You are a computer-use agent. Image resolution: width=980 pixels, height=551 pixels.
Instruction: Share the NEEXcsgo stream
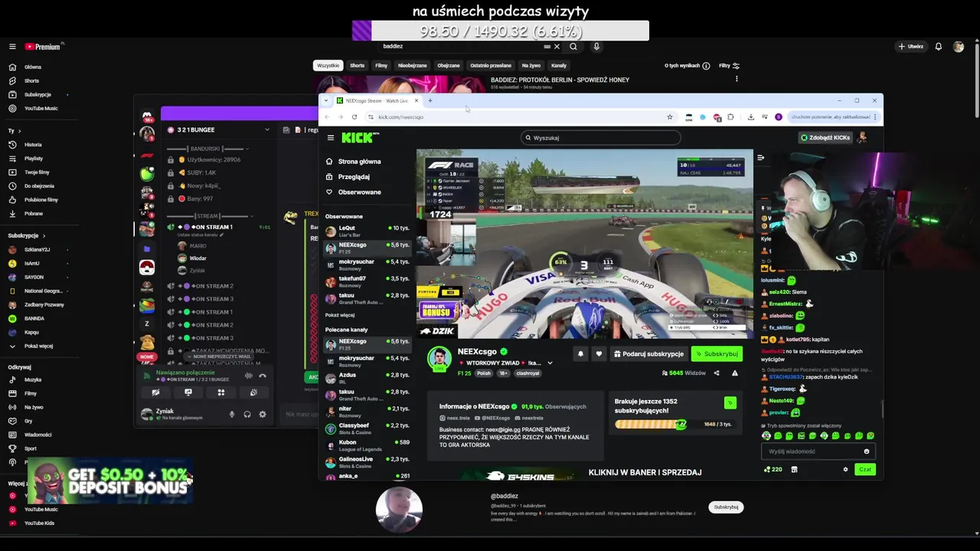pyautogui.click(x=717, y=373)
